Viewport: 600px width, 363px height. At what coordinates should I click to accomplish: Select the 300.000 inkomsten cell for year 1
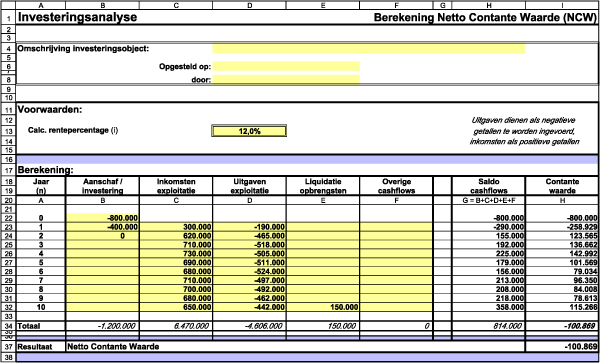coord(176,227)
